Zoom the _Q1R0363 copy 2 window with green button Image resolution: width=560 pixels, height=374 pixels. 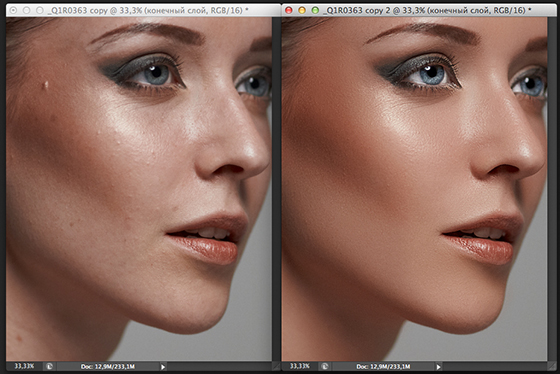[315, 10]
